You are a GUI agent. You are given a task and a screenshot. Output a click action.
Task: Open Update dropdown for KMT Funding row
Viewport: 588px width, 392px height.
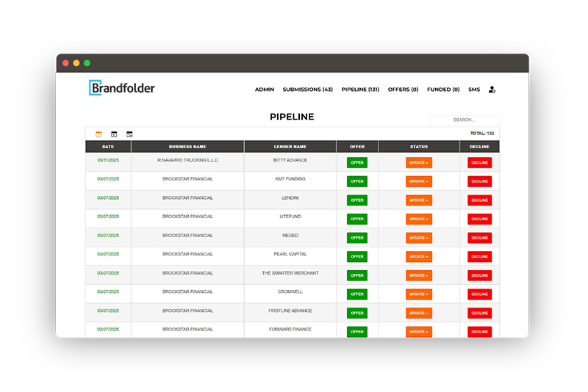point(419,181)
